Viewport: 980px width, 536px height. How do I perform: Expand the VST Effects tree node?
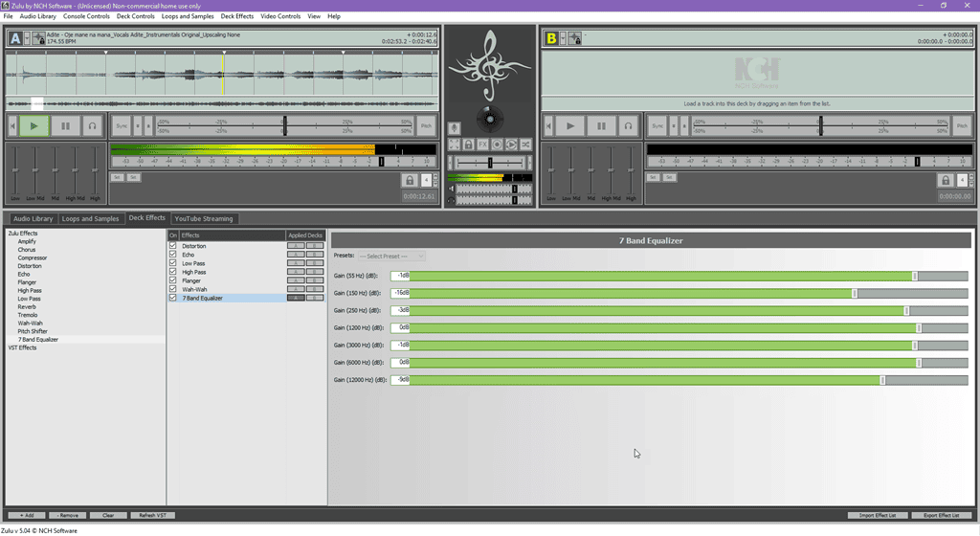pos(22,348)
